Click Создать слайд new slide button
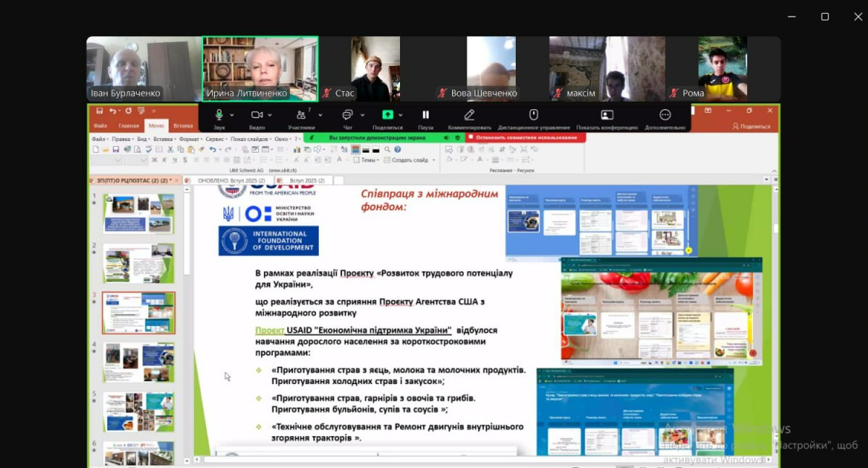The image size is (868, 468). [410, 160]
